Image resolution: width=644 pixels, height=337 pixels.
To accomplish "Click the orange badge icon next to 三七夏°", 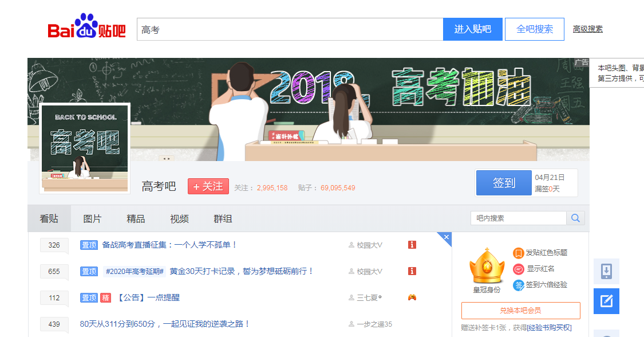I will click(x=412, y=297).
